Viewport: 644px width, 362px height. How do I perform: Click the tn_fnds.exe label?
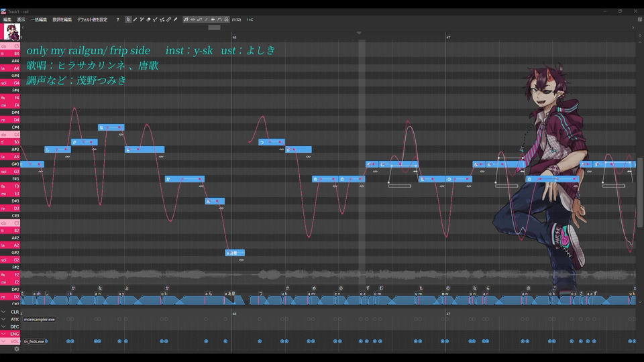coord(34,341)
